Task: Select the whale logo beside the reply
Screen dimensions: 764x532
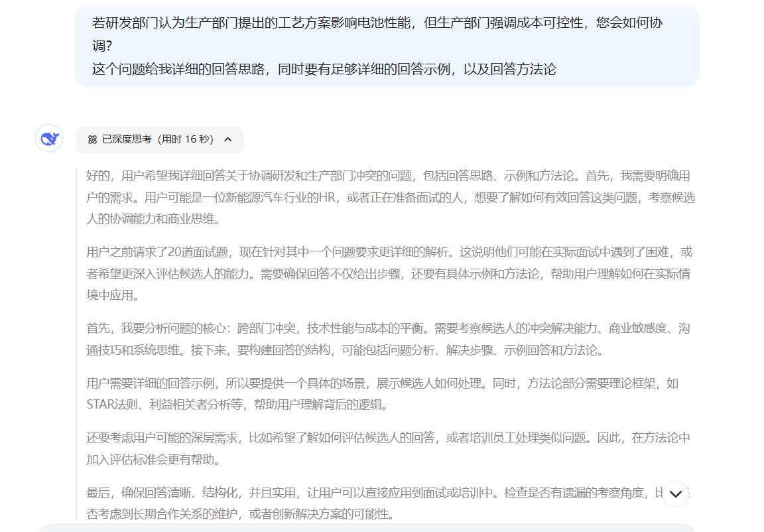Action: 49,139
